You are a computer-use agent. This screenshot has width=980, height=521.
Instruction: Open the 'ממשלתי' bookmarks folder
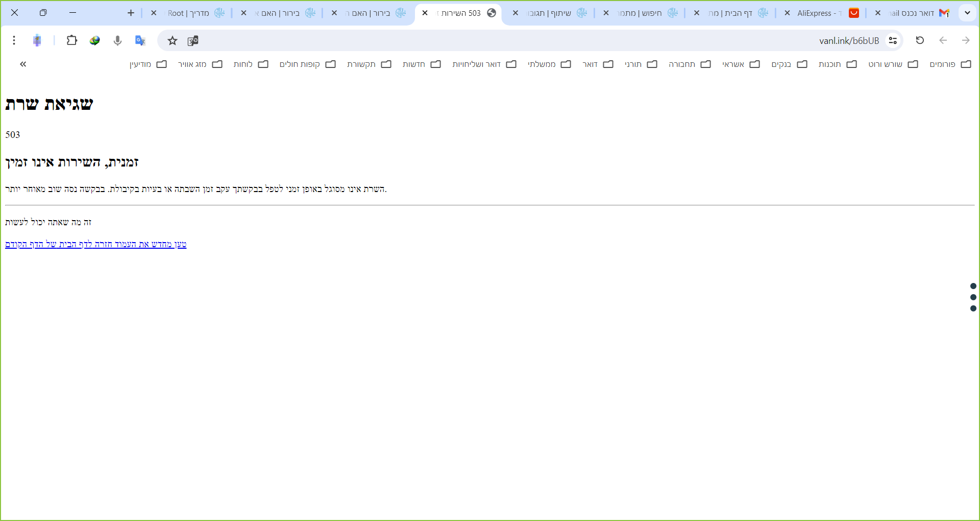(x=549, y=64)
